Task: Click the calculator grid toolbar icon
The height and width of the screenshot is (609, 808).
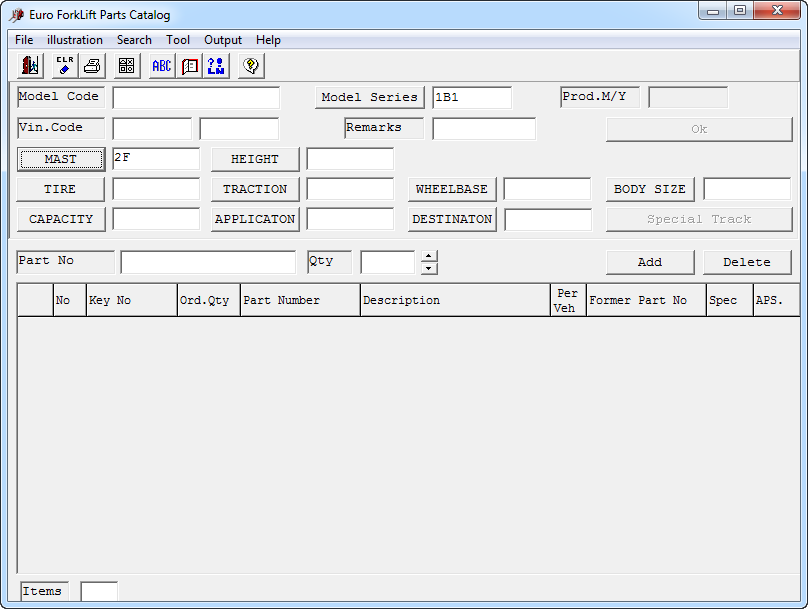Action: (x=127, y=66)
